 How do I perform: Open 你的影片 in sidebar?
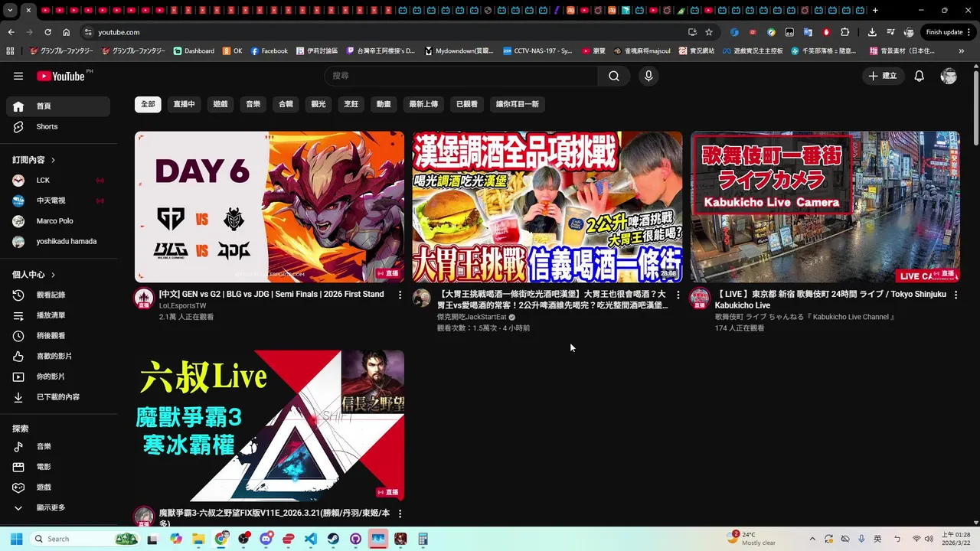click(x=58, y=377)
